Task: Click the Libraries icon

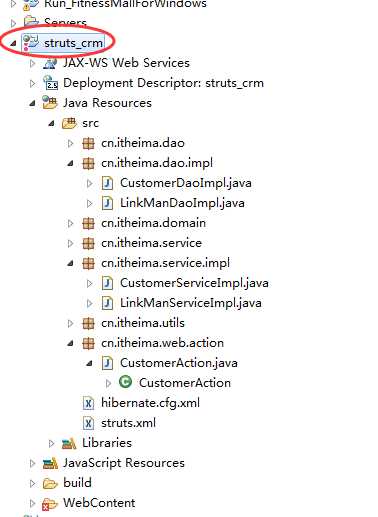Action: pos(69,443)
